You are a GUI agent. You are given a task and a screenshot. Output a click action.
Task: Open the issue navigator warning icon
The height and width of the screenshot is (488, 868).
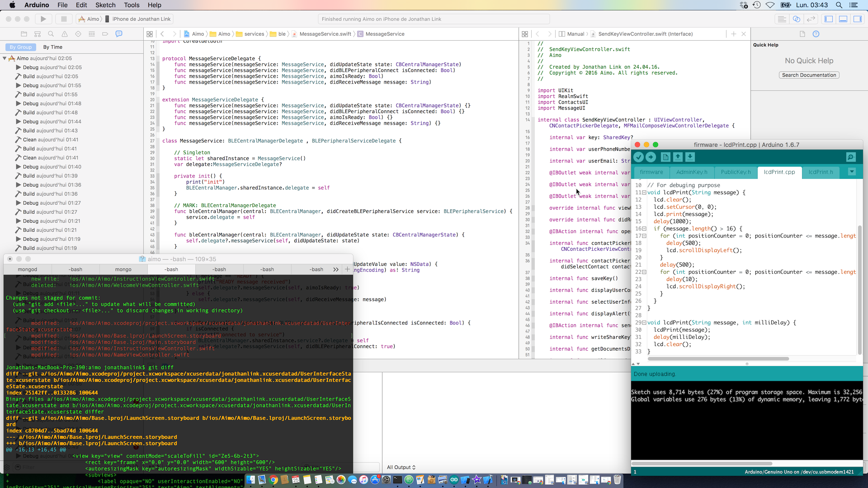65,34
